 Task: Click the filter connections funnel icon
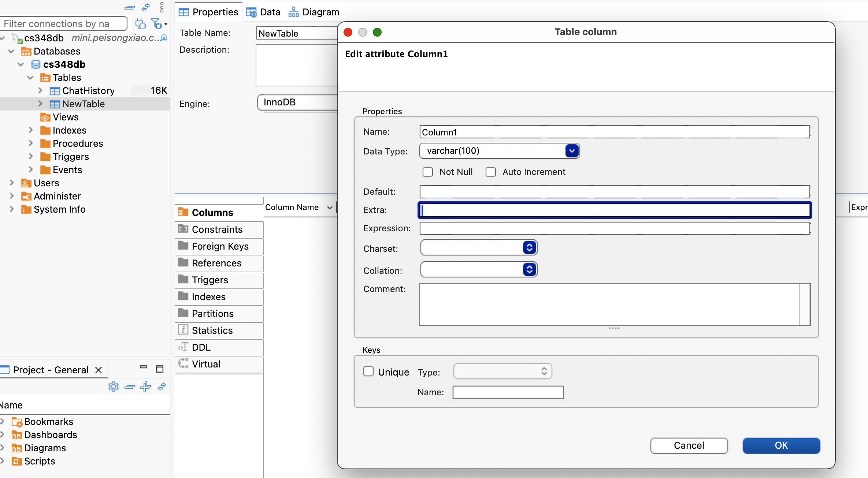coord(156,24)
